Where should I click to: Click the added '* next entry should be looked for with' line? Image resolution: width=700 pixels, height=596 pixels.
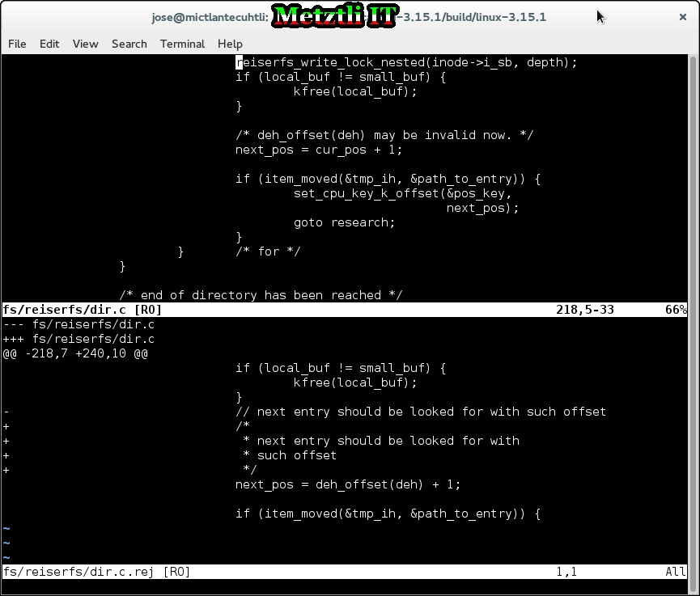[381, 441]
